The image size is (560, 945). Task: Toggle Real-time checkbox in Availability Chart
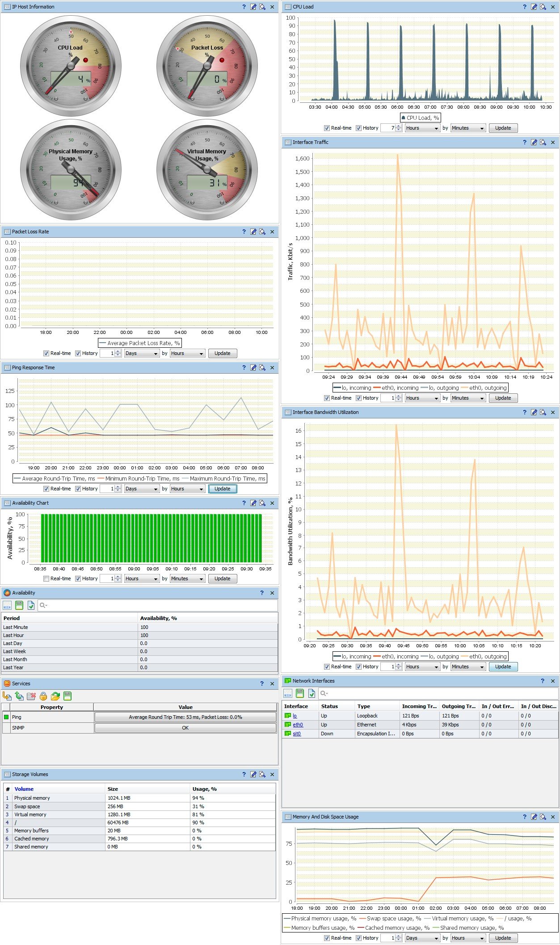point(46,578)
